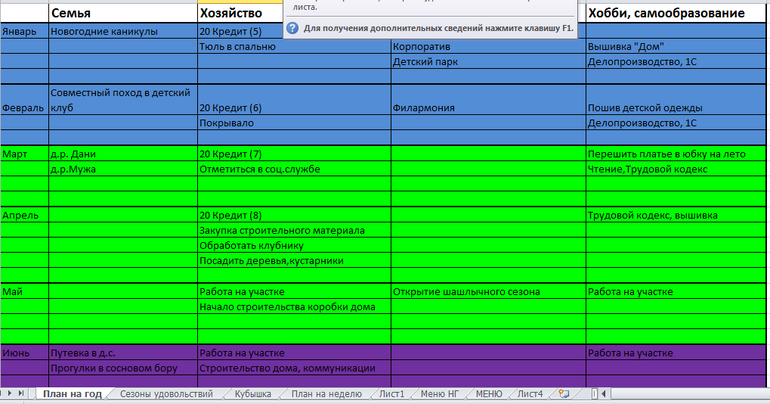770x404 pixels.
Task: Click the F1 help hint text in tooltip
Action: pyautogui.click(x=438, y=28)
